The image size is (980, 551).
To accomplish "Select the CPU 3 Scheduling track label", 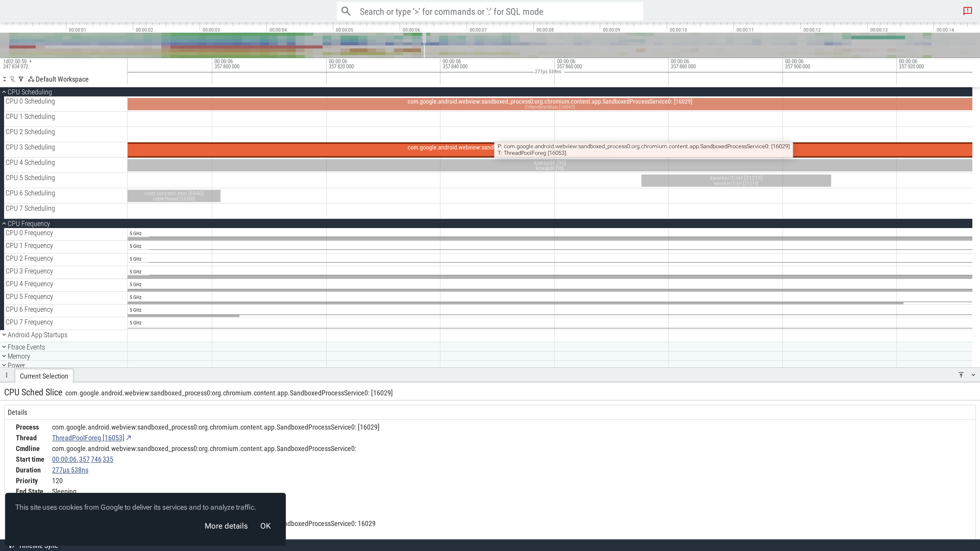I will (30, 147).
